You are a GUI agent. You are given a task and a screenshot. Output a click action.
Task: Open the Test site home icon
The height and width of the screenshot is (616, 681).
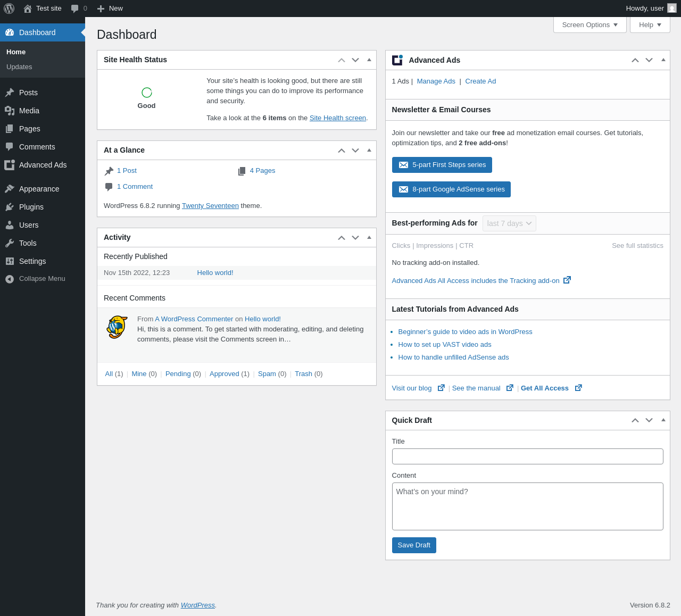tap(28, 9)
